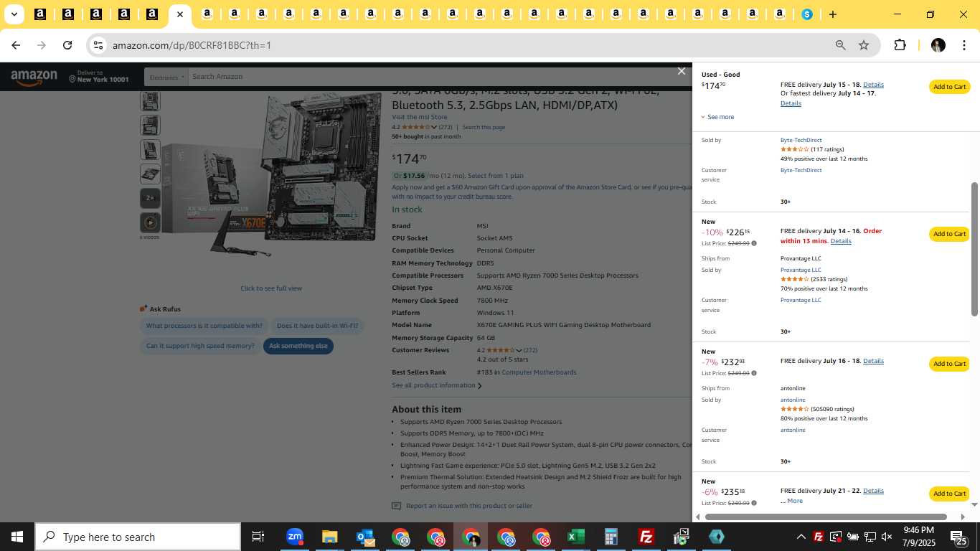Click Report an issue with this product
This screenshot has width=980, height=551.
pyautogui.click(x=469, y=506)
